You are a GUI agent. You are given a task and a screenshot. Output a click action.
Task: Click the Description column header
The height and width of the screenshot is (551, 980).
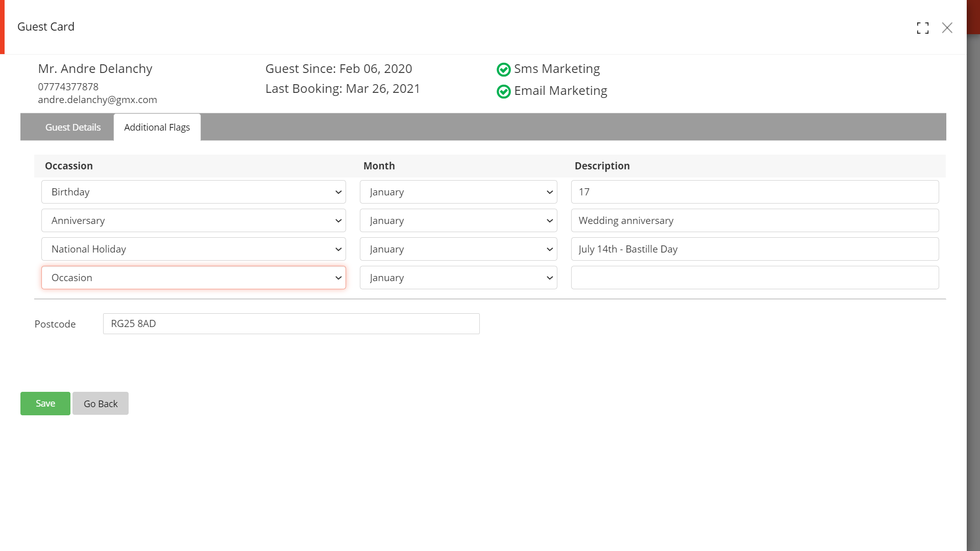(602, 166)
